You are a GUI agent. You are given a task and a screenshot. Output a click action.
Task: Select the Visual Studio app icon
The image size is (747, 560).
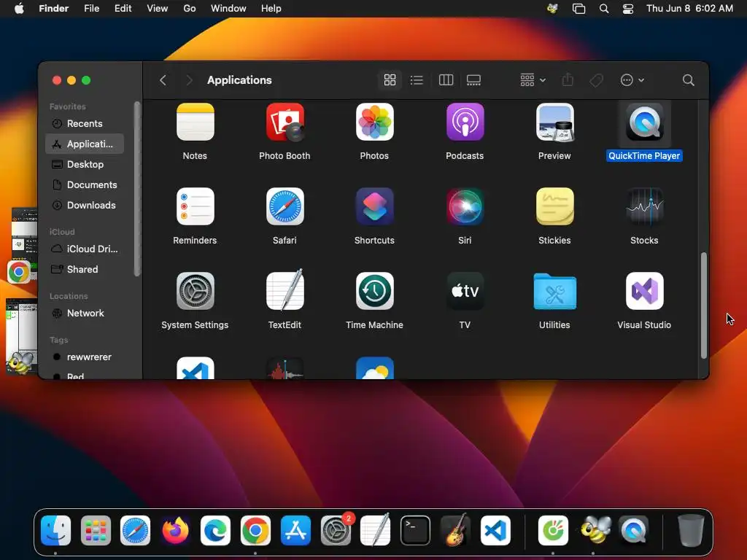point(644,291)
